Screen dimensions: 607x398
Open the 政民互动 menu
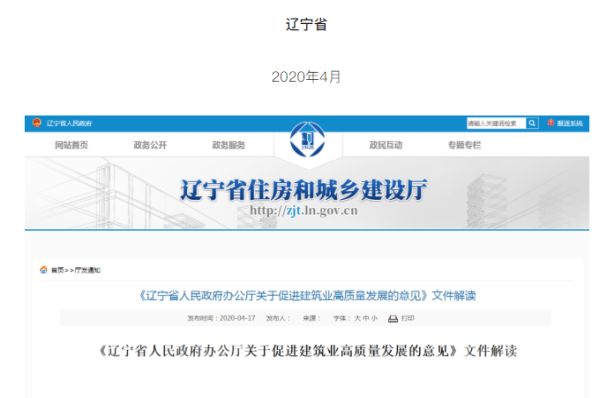click(386, 145)
